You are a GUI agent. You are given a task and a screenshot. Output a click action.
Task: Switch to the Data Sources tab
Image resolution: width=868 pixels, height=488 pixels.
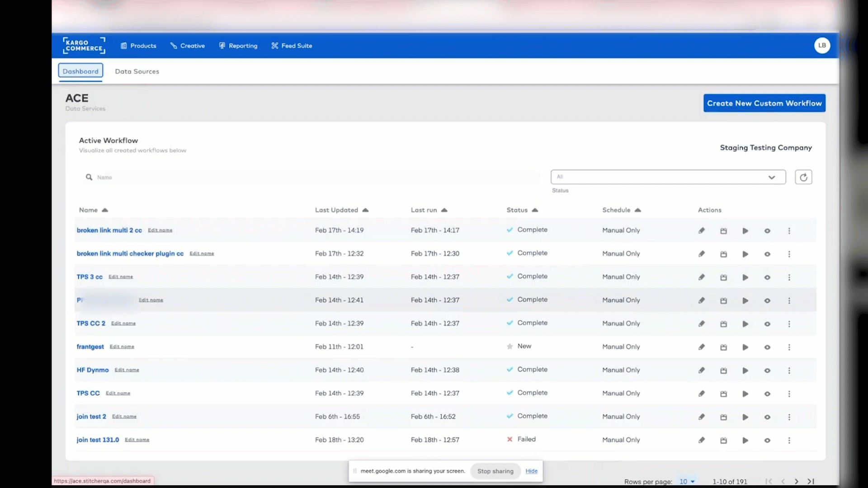pos(137,71)
